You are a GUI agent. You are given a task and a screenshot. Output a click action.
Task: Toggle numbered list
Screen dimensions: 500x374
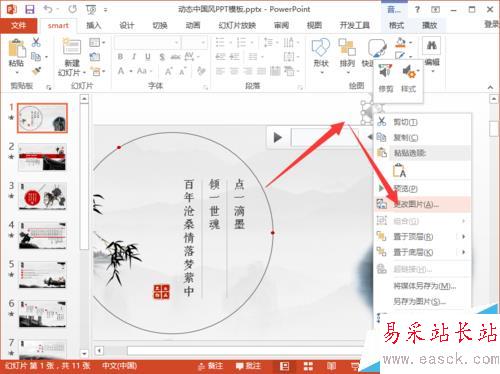pos(241,42)
